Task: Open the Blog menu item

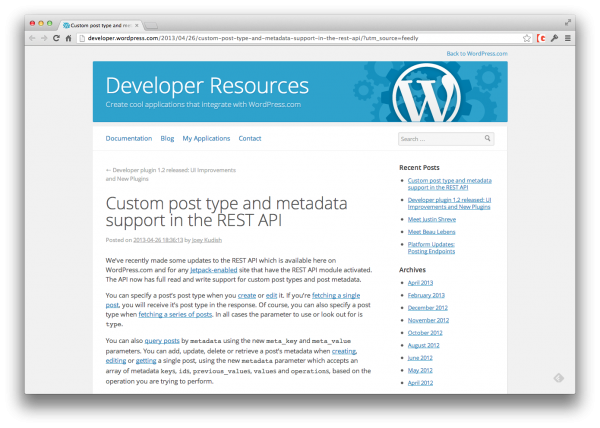Action: [167, 138]
